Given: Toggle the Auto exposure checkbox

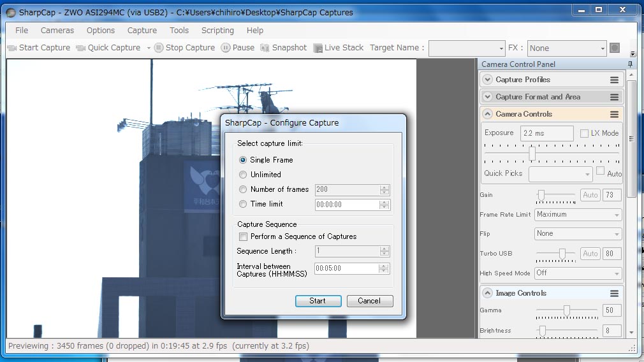Looking at the screenshot, I should [600, 171].
